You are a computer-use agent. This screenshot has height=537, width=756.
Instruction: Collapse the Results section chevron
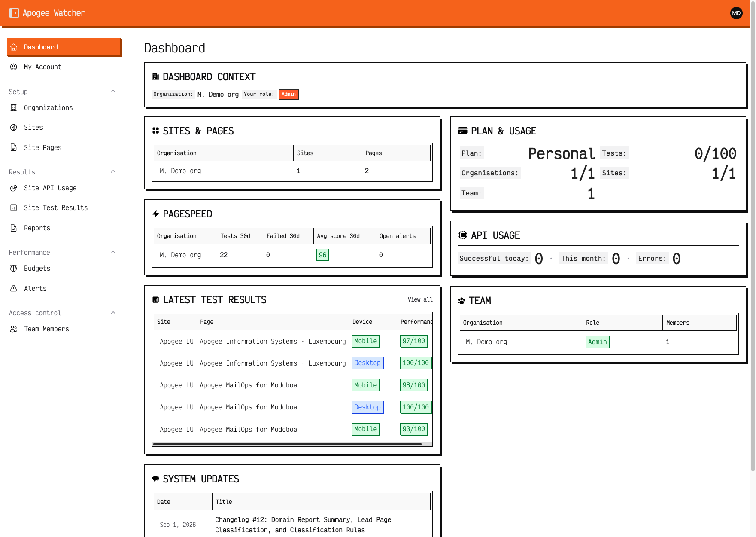coord(113,172)
